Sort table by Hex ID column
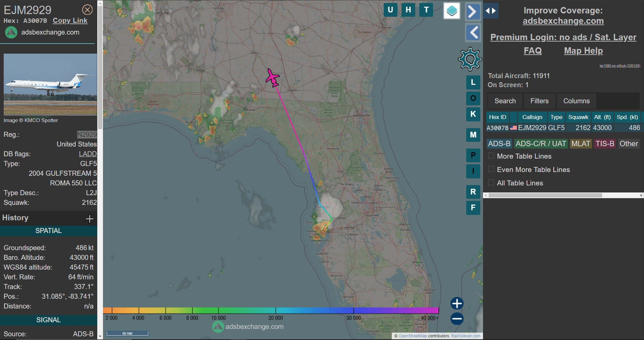Screen dimensions: 644x340 coord(497,117)
